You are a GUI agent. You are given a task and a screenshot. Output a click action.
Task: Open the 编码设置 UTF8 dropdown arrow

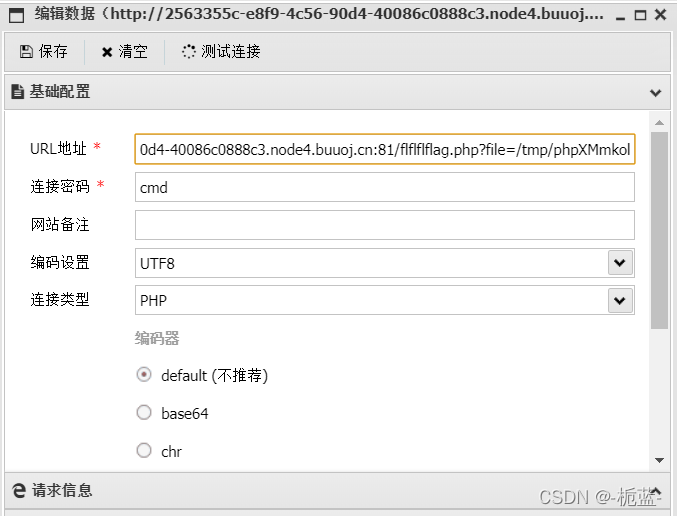point(620,263)
